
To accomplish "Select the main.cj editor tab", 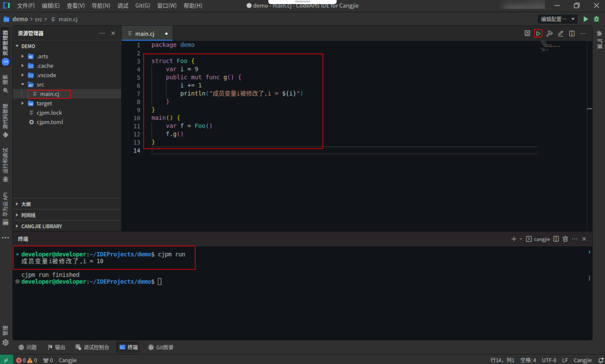I will [x=147, y=33].
